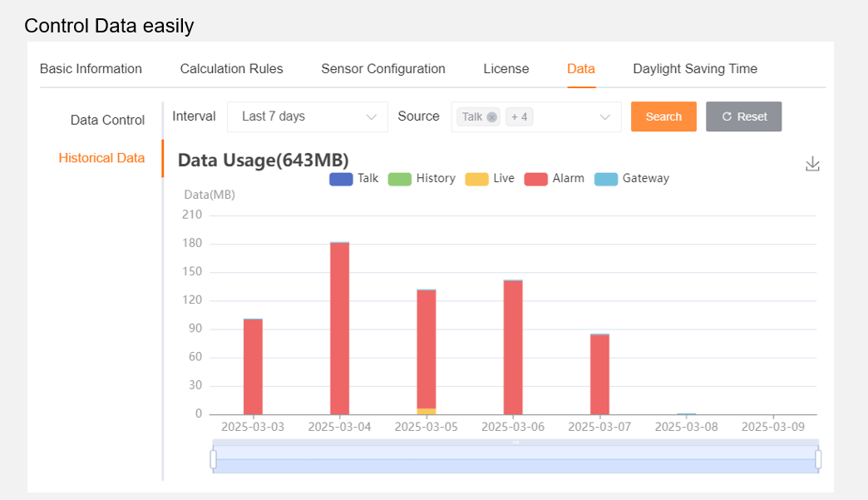Click the left zoom slider handle
Image resolution: width=868 pixels, height=500 pixels.
213,459
